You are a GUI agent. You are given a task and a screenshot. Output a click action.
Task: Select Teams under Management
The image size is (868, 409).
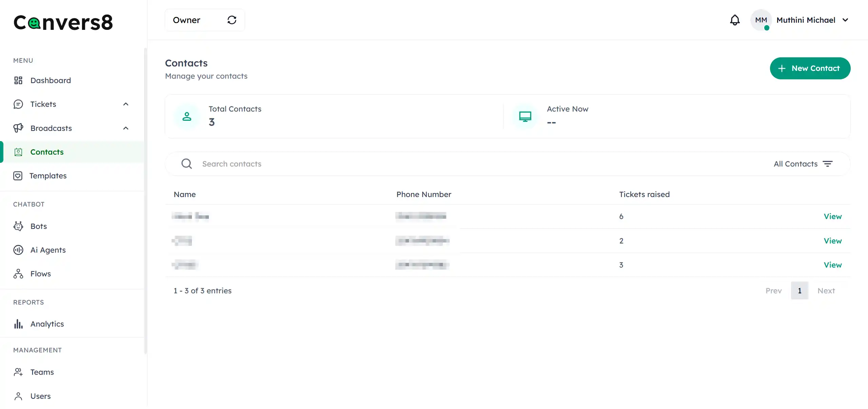pos(42,372)
